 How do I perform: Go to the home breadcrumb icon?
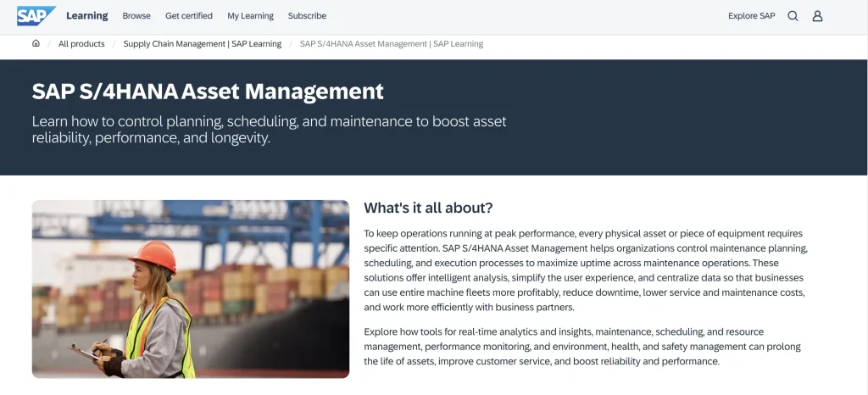36,44
